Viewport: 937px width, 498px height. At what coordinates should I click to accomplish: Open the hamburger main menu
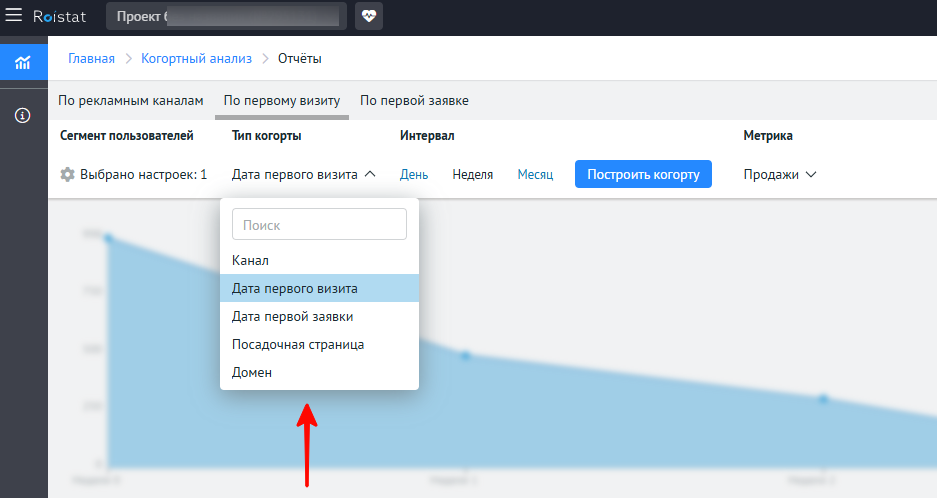click(14, 15)
